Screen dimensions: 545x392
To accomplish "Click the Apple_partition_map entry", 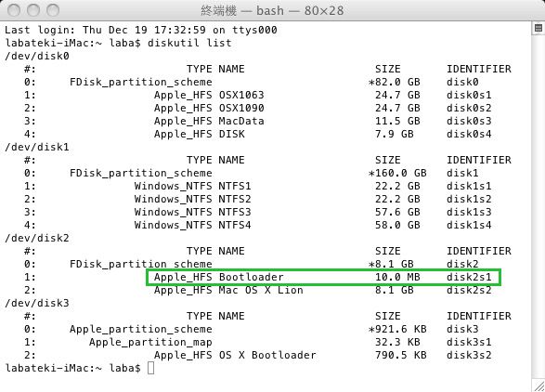I will pos(150,342).
